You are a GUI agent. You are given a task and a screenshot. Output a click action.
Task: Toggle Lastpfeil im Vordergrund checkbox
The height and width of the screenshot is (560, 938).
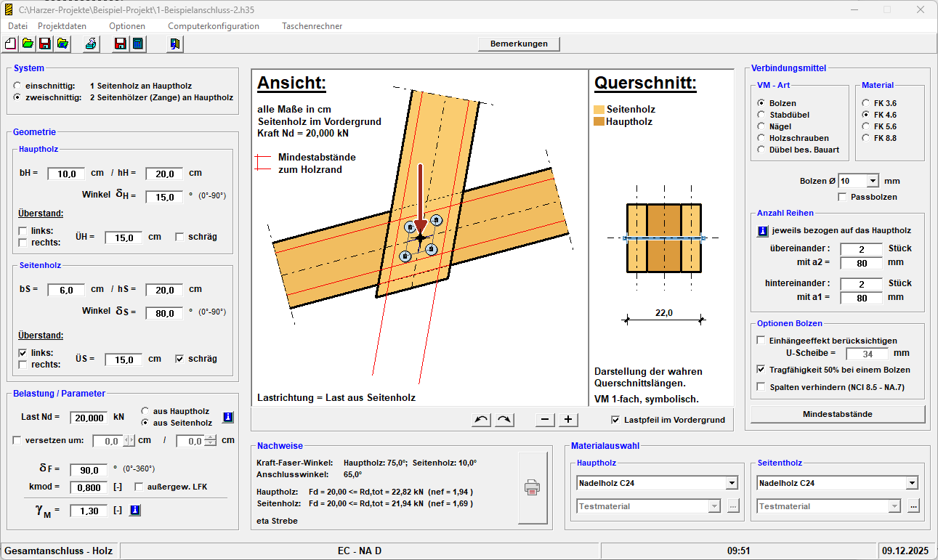(615, 419)
